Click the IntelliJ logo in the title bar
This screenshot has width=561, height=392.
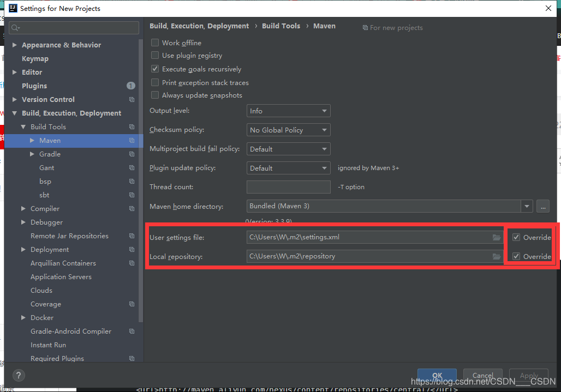(x=13, y=8)
